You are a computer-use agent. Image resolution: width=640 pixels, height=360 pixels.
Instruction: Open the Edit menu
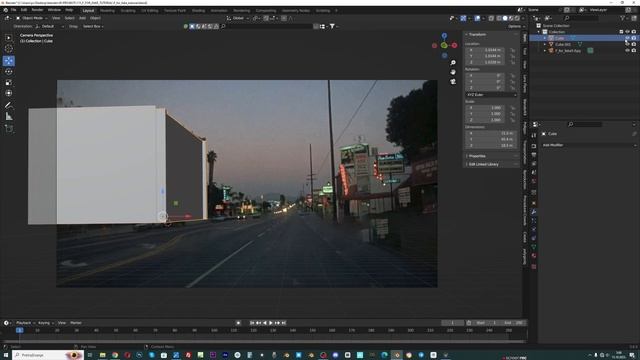click(24, 10)
